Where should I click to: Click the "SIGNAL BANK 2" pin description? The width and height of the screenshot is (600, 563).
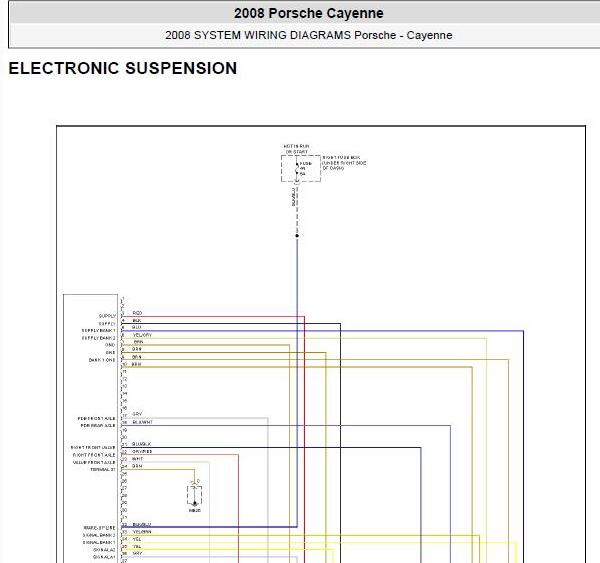pyautogui.click(x=99, y=535)
